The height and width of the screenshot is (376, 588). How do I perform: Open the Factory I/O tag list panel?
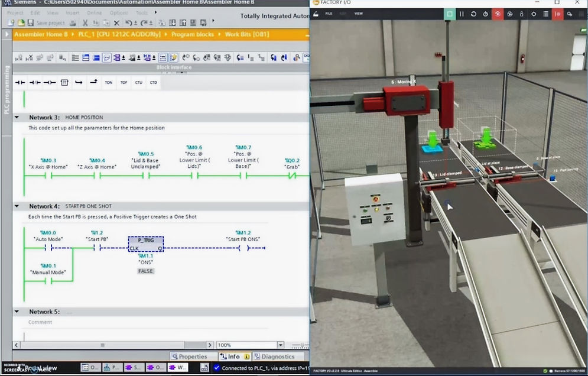click(545, 14)
